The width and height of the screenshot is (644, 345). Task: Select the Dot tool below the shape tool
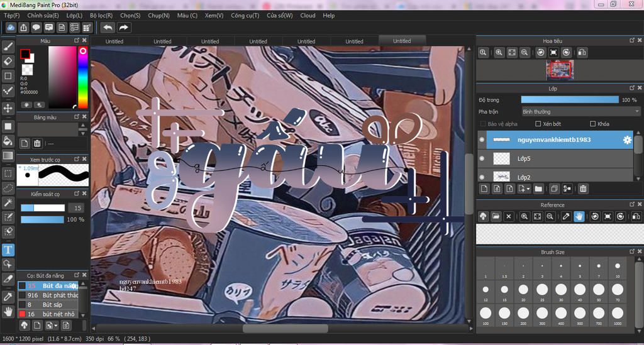(8, 90)
